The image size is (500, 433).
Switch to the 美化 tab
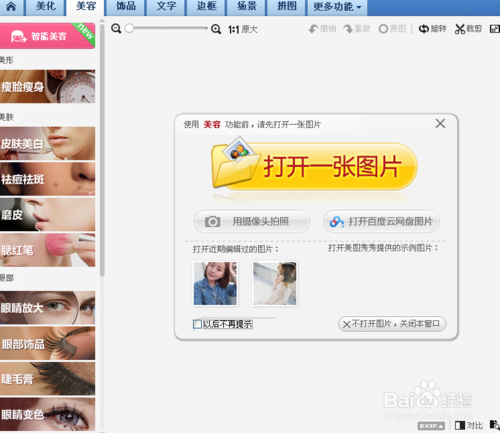coord(46,6)
